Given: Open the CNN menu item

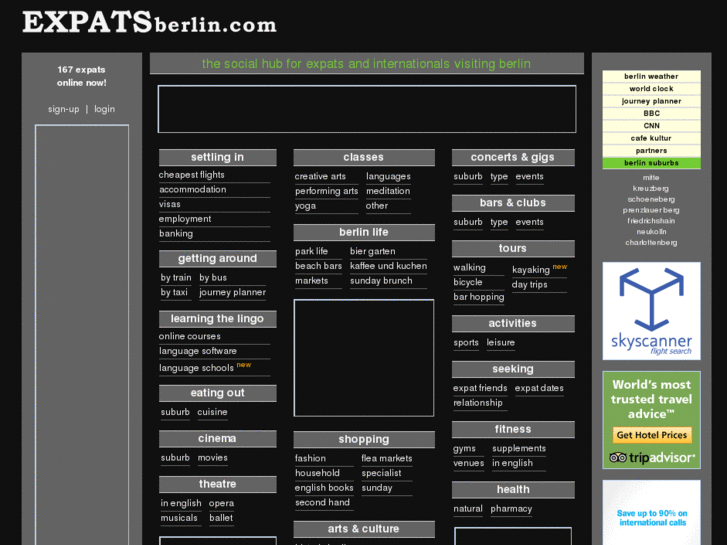Looking at the screenshot, I should click(651, 126).
